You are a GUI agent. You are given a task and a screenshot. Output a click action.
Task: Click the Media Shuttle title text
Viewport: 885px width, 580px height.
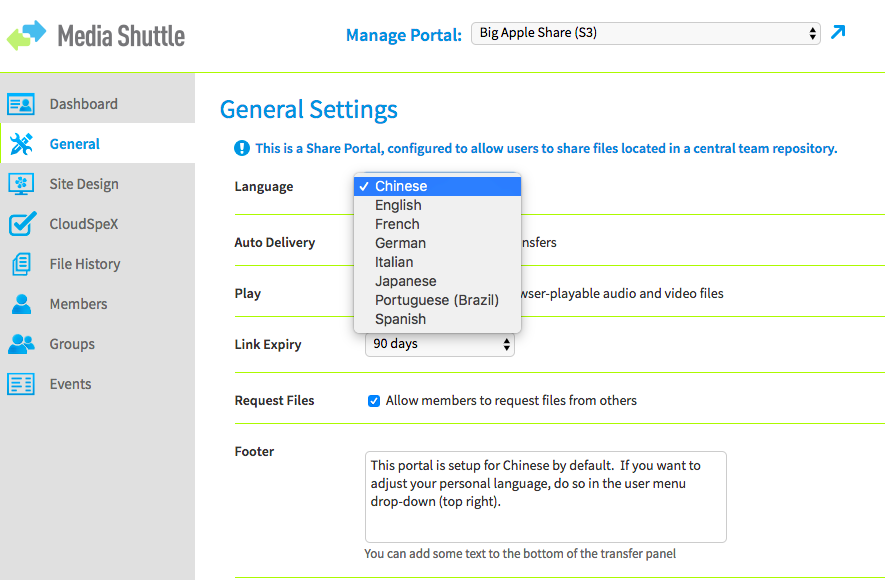tap(121, 36)
